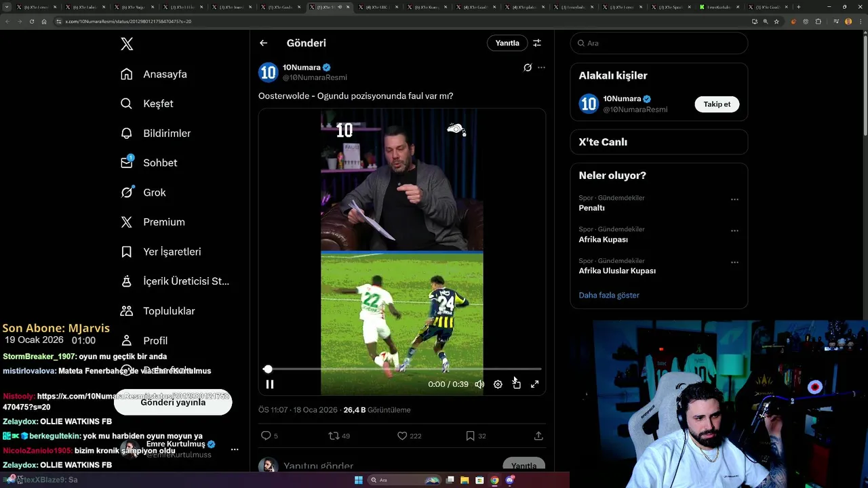This screenshot has width=868, height=488.
Task: Open 10Numara profile avatar on the post
Action: point(269,73)
